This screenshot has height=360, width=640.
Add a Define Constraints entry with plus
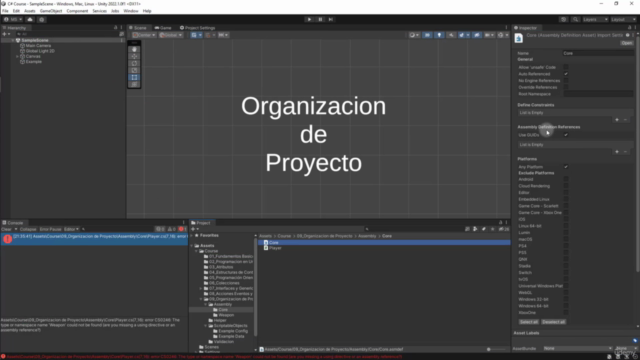coord(617,120)
